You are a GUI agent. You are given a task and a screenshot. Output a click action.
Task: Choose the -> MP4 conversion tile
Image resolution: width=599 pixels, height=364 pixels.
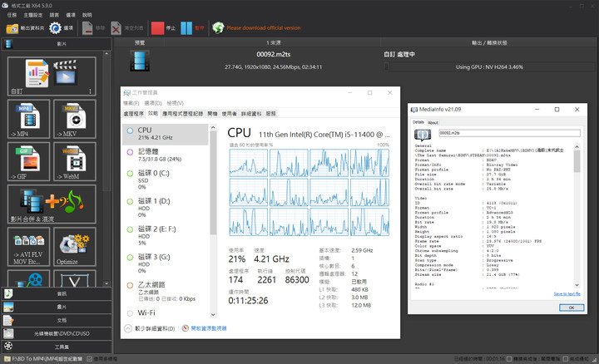[x=28, y=119]
